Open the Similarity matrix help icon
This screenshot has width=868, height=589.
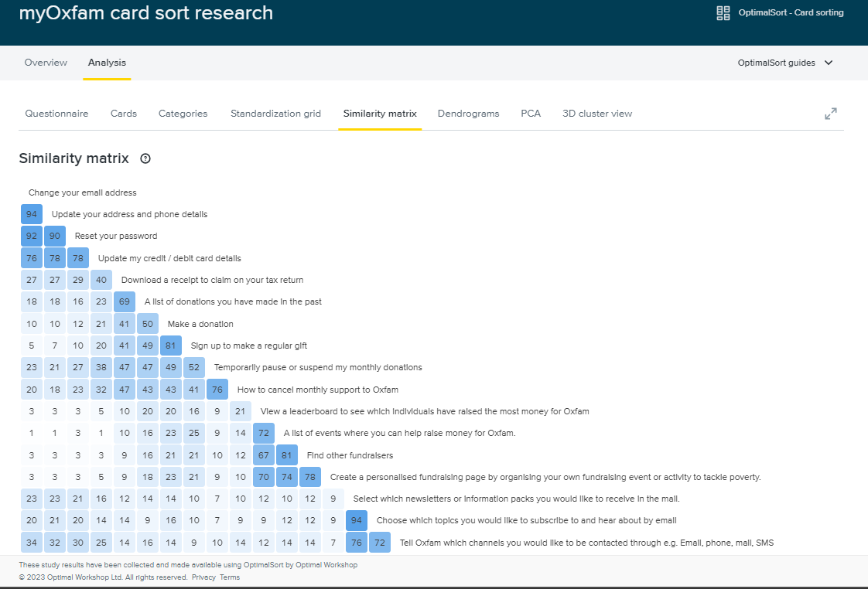(145, 158)
